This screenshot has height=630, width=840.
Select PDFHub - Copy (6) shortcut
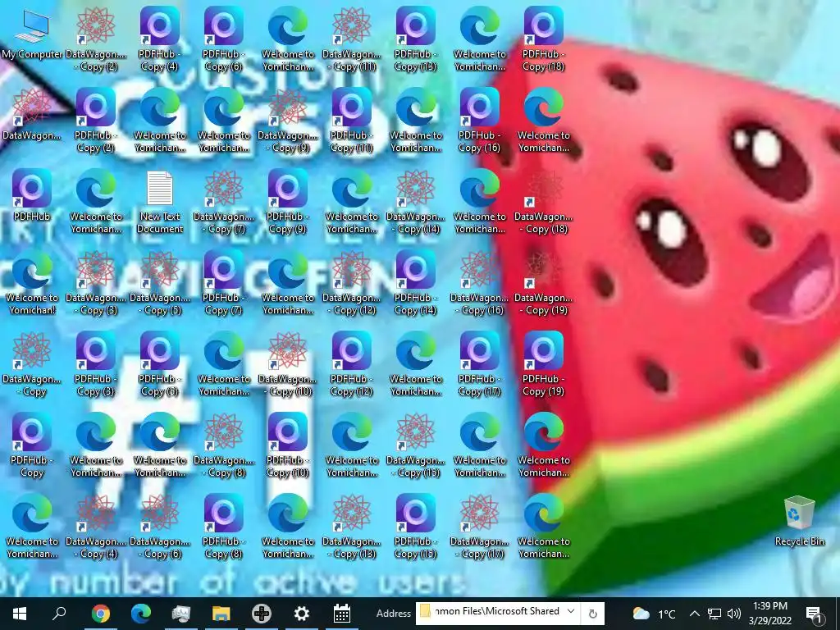pyautogui.click(x=223, y=40)
